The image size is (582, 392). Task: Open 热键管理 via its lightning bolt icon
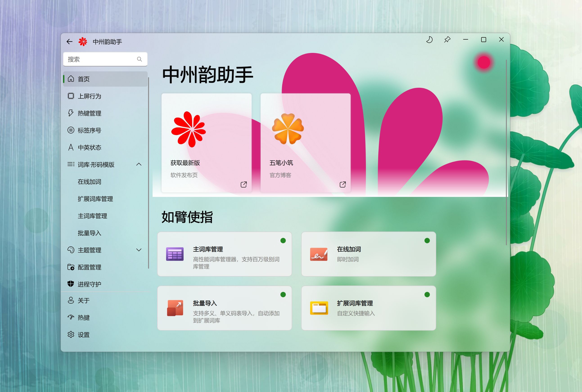(x=71, y=113)
